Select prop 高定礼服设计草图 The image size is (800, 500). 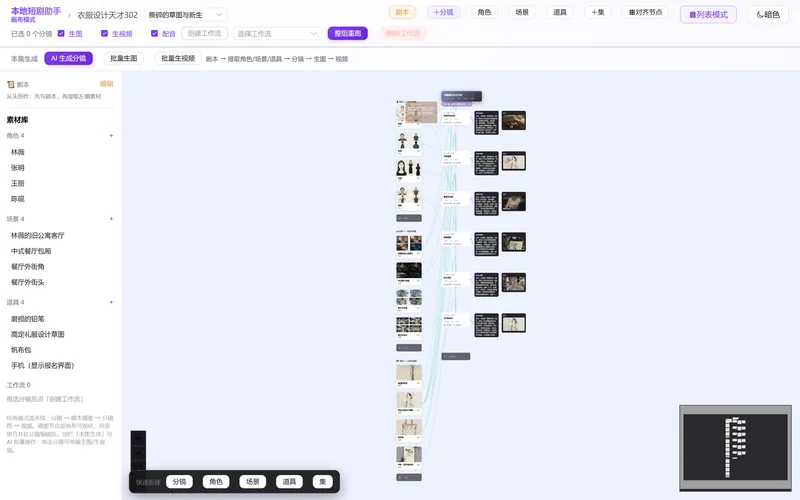[x=38, y=335]
